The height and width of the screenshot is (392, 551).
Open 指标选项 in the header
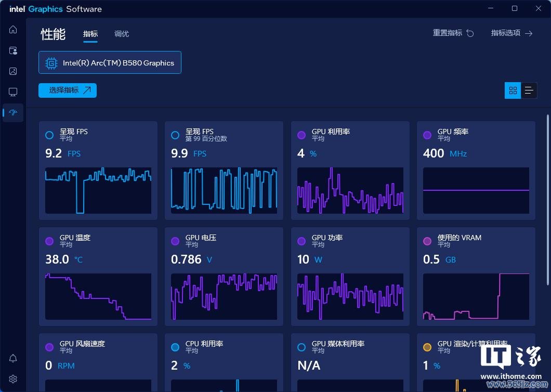click(x=511, y=33)
